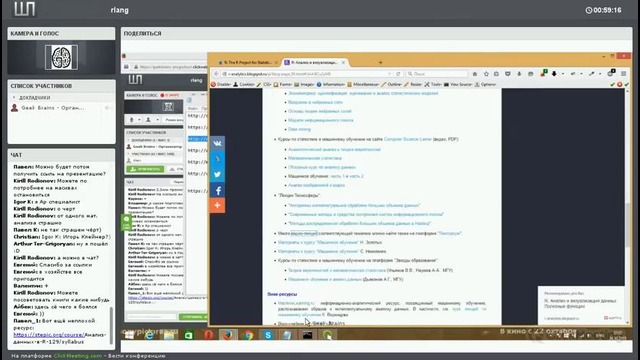Open Cookies menu in developer toolbar

tap(244, 84)
